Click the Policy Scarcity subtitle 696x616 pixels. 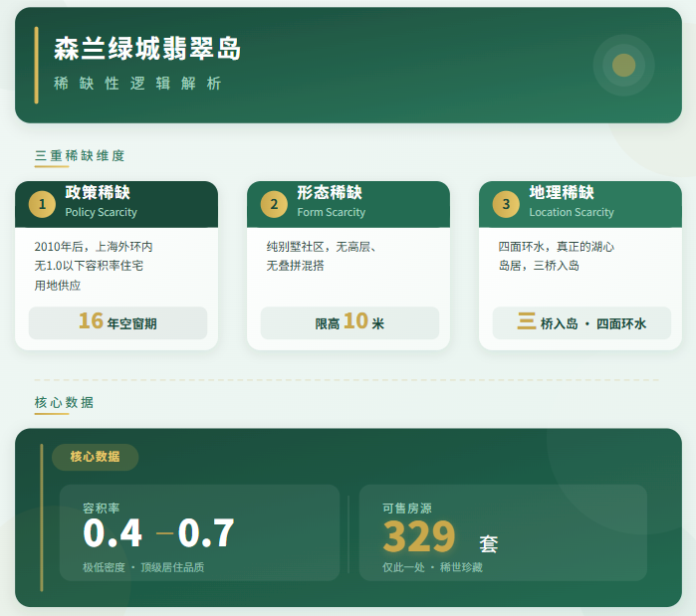(x=102, y=212)
